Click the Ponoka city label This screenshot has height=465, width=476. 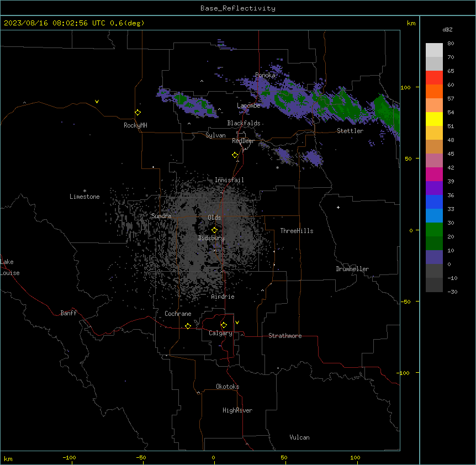coord(265,75)
